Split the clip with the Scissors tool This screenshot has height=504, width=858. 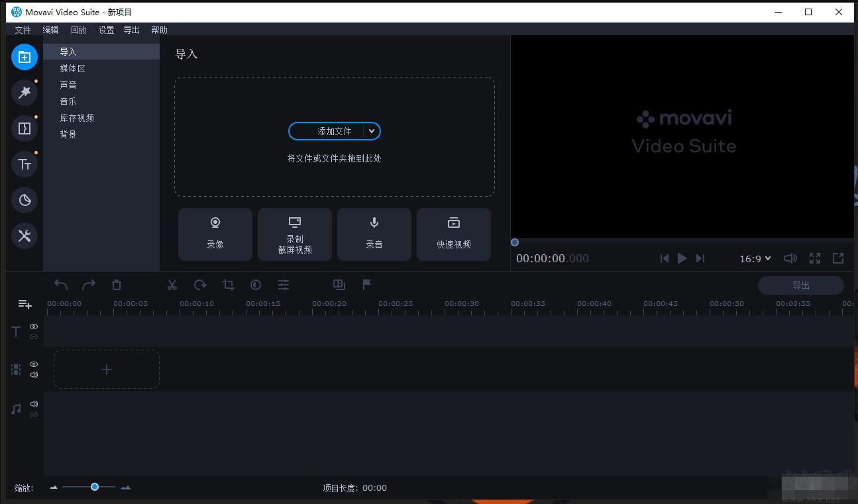pos(172,284)
